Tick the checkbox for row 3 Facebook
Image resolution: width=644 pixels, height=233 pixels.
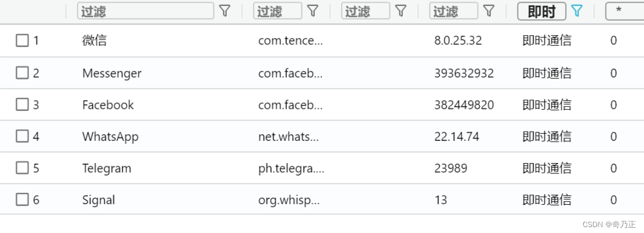[22, 105]
